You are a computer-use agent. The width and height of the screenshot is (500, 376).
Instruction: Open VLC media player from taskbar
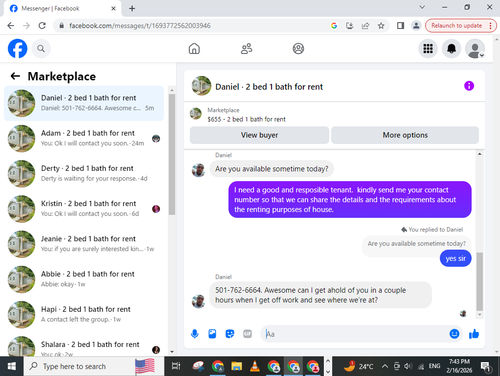(x=255, y=366)
